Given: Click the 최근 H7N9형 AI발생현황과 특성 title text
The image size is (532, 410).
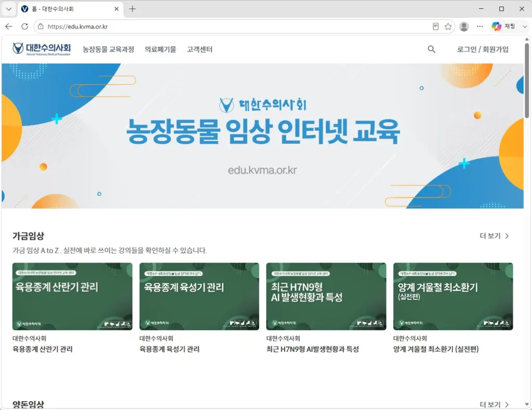Looking at the screenshot, I should coord(312,349).
